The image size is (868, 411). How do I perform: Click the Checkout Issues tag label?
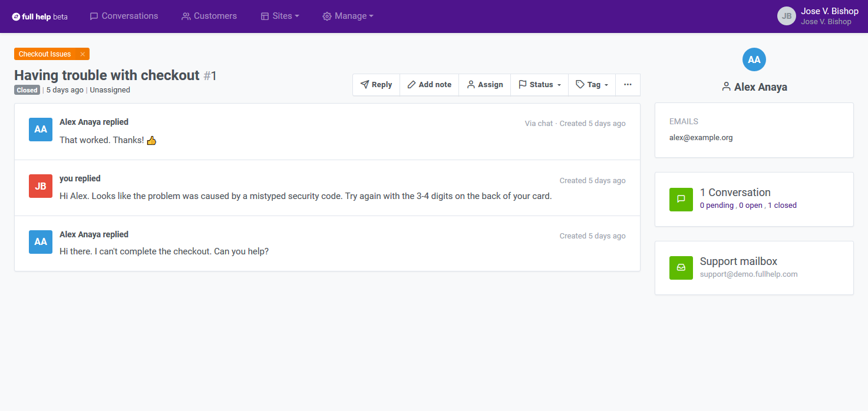click(x=45, y=54)
